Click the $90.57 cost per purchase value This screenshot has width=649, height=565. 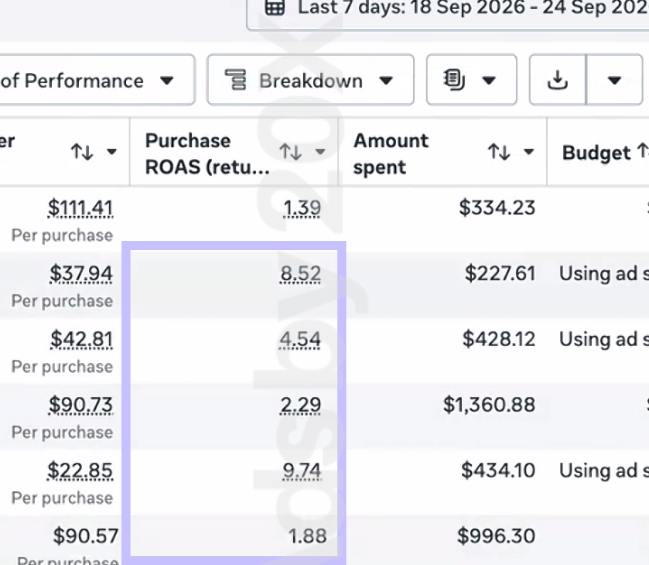coord(86,536)
